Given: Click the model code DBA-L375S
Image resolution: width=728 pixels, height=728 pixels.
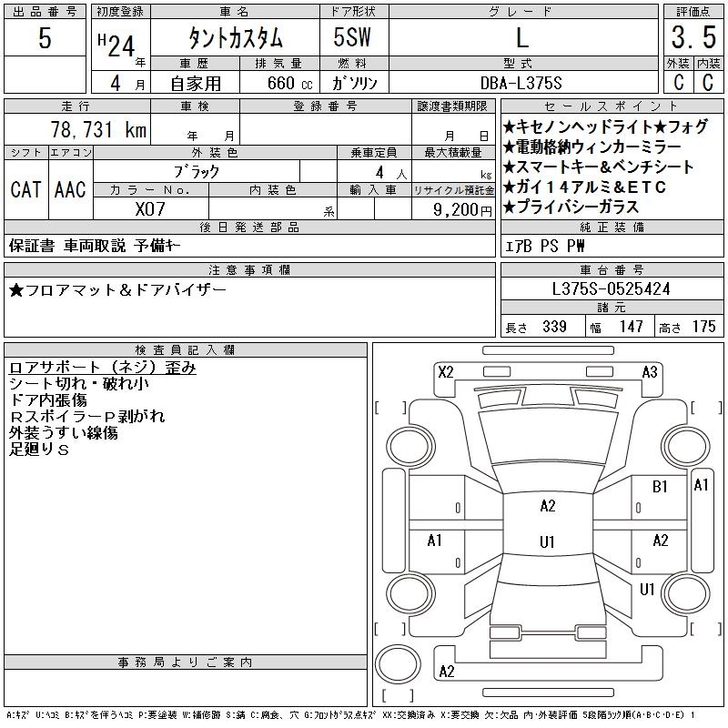Looking at the screenshot, I should (x=521, y=83).
